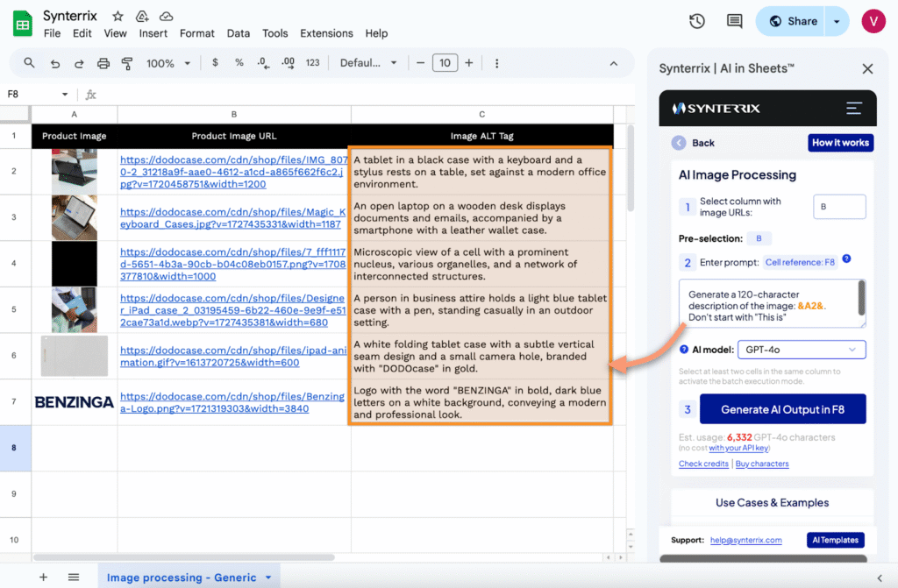Open the Image processing sheet tab menu arrow
This screenshot has height=588, width=898.
(268, 577)
